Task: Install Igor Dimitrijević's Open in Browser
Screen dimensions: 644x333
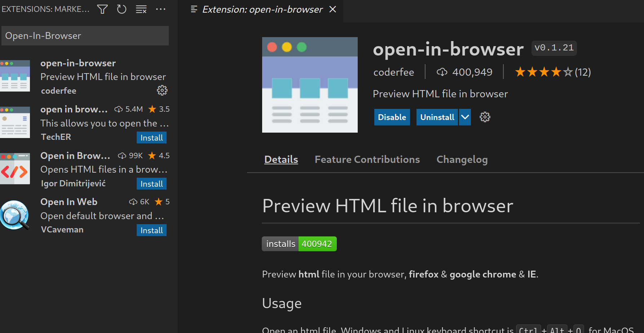Action: (151, 184)
